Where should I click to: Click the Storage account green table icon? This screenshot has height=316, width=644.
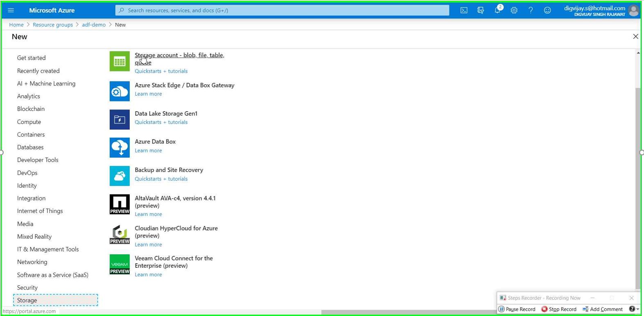click(119, 61)
